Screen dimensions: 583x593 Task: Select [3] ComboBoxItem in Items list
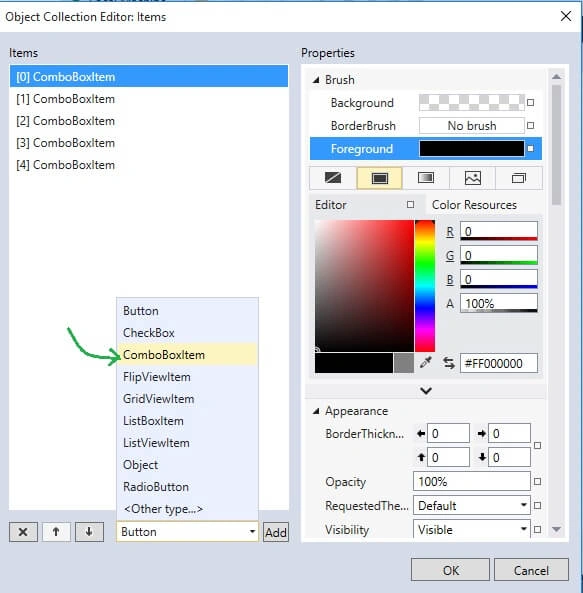click(x=149, y=143)
